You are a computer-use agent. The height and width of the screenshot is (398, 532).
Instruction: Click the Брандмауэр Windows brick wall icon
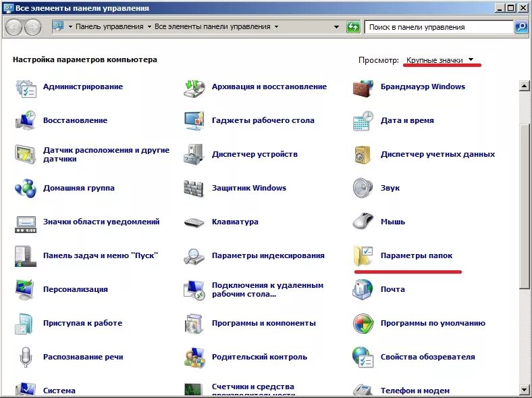click(x=363, y=89)
